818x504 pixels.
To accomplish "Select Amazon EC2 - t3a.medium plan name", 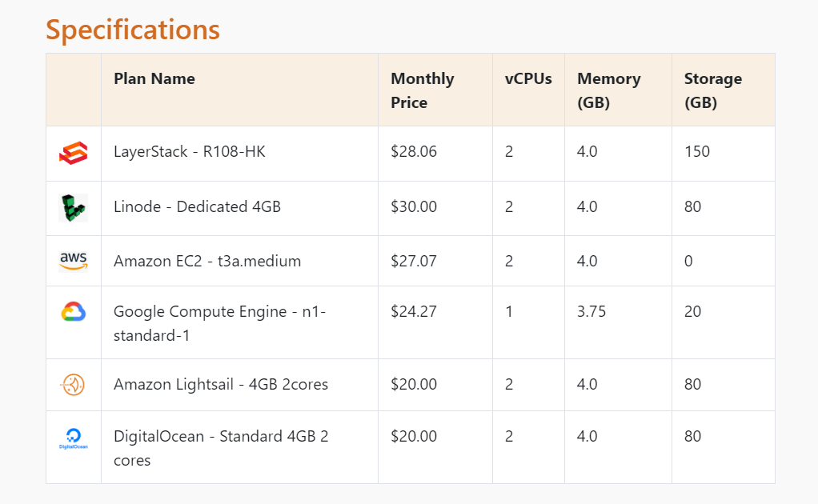I will click(x=207, y=261).
